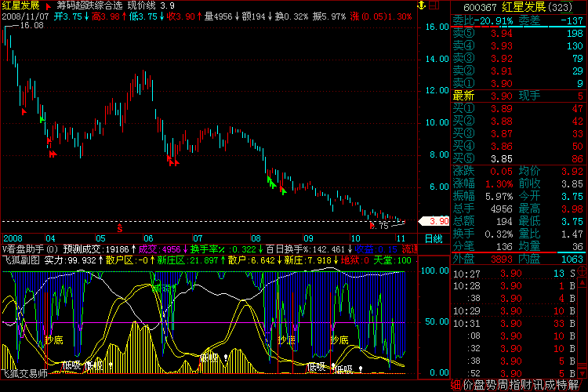Switch to the 势 tab
Screen dimensions: 588x392
coord(492,385)
